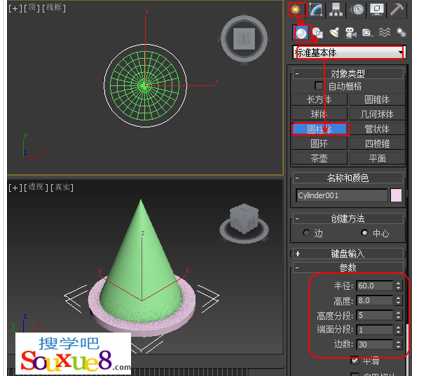This screenshot has height=376, width=424.
Task: Select the 中心 creation method radio
Action: (365, 233)
